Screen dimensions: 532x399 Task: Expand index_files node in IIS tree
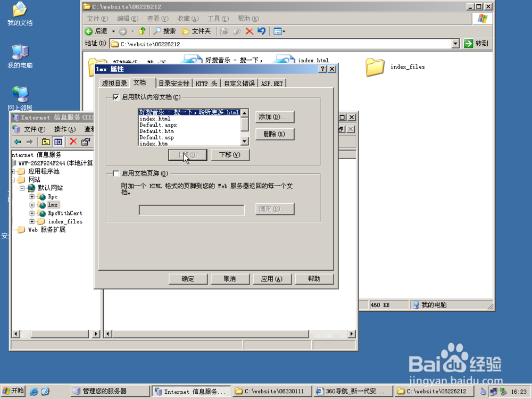(x=32, y=221)
